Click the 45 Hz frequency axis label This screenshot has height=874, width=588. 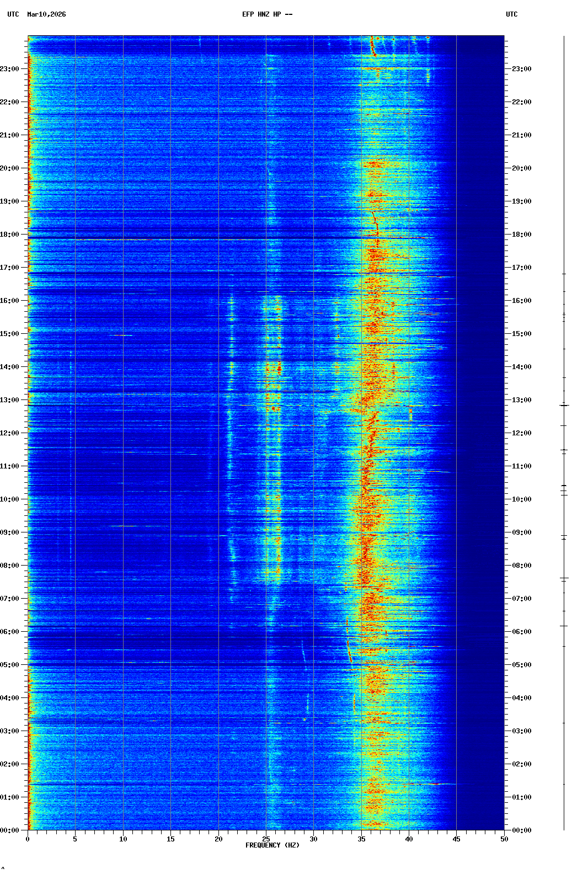pyautogui.click(x=456, y=839)
